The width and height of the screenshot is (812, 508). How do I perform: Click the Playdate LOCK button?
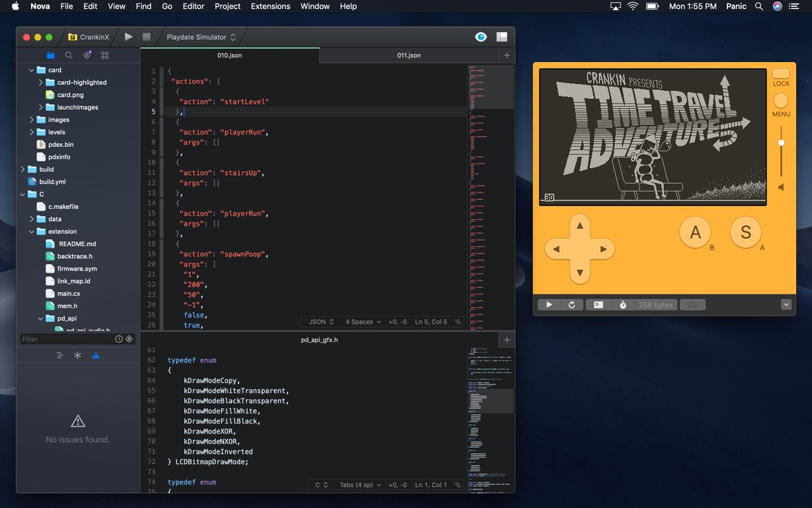(x=781, y=74)
